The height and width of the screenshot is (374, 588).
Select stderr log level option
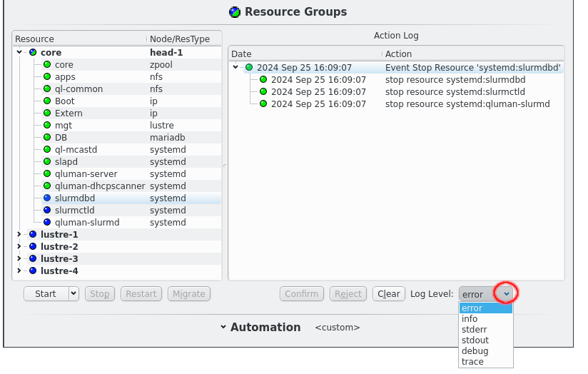[x=486, y=330]
